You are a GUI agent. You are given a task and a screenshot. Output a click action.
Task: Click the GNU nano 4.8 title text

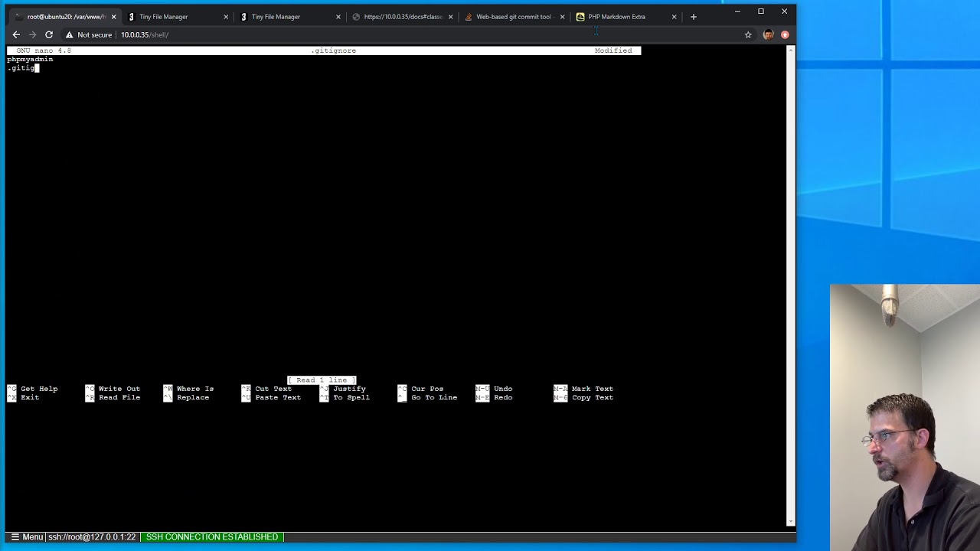coord(44,51)
